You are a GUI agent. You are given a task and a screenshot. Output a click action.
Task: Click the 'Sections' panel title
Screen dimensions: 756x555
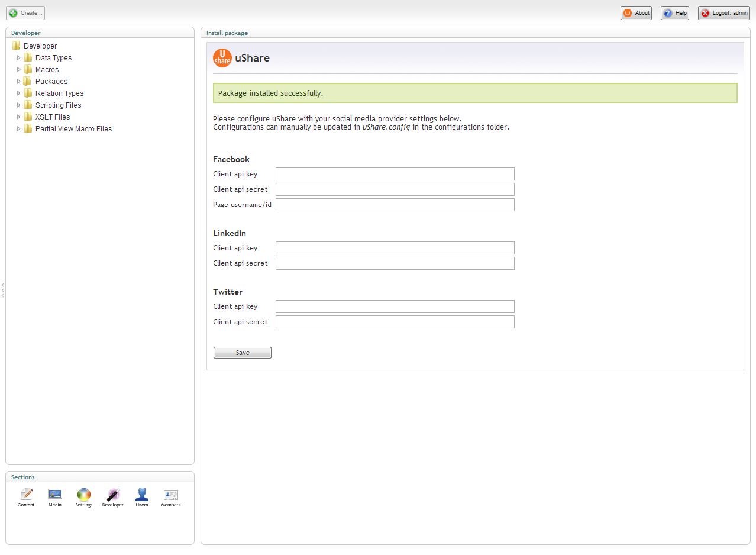coord(23,477)
